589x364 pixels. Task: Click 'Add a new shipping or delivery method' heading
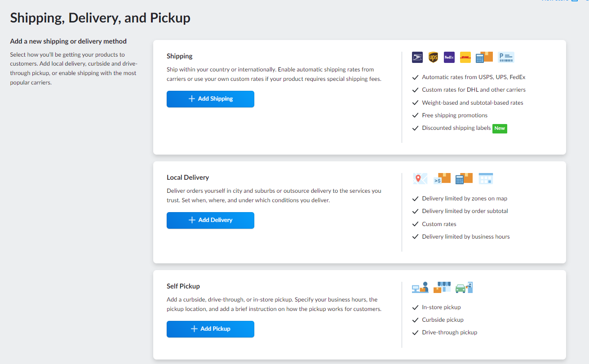click(68, 41)
